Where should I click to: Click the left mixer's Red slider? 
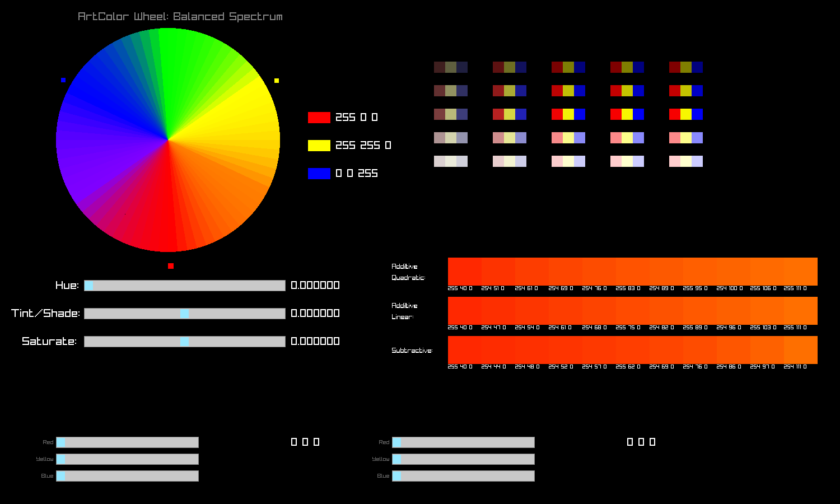coord(127,442)
